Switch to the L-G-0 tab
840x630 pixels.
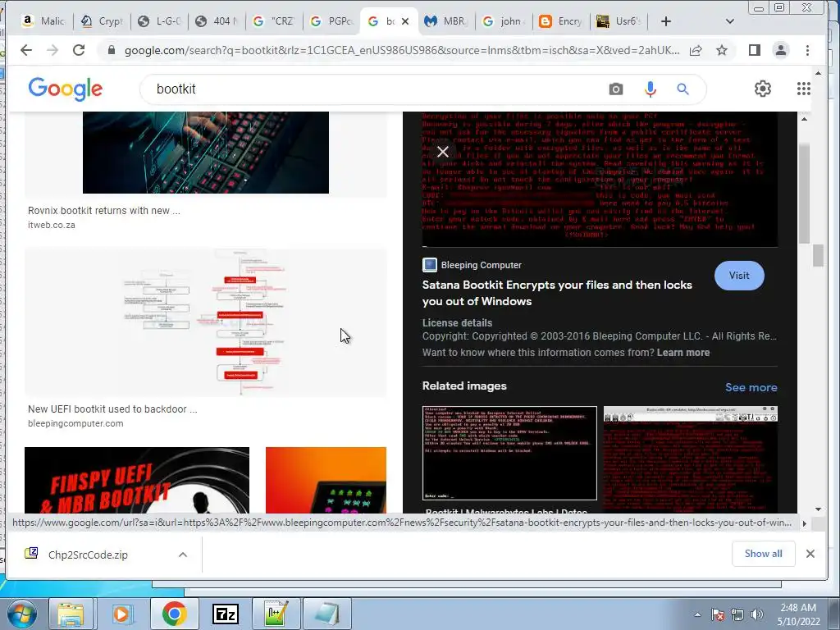pos(160,21)
